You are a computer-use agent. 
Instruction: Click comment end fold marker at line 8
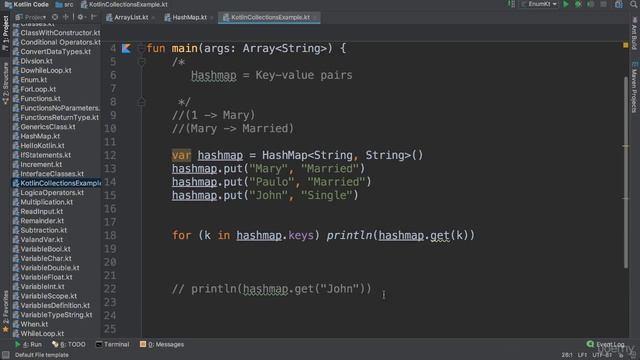pos(141,102)
